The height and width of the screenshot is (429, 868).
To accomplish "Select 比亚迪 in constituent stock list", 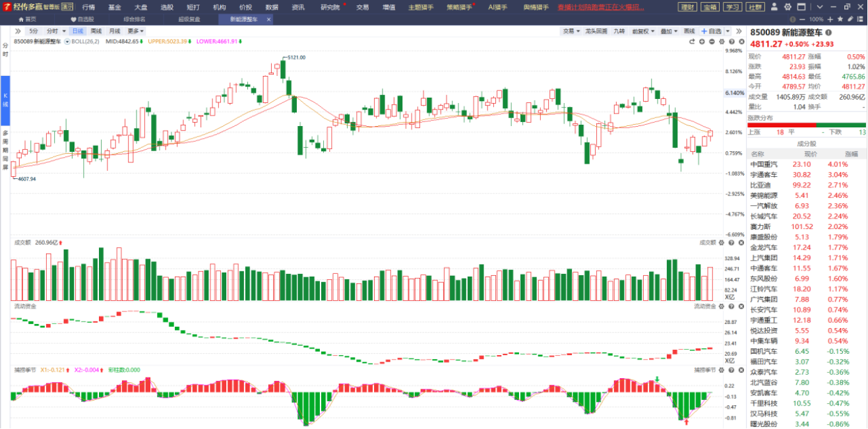I will (x=762, y=185).
